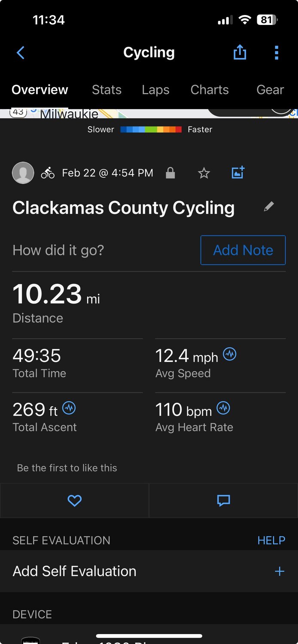Edit activity name with pencil icon
This screenshot has width=298, height=644.
point(269,207)
